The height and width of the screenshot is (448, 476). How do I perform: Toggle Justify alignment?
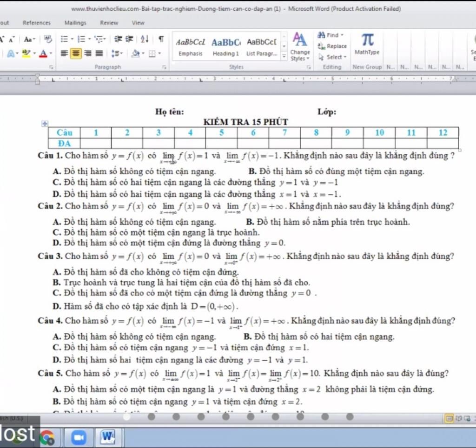click(99, 54)
